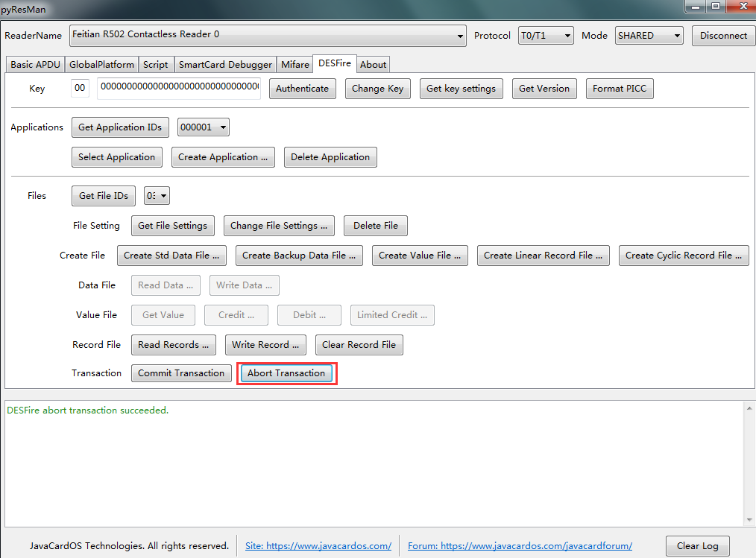The width and height of the screenshot is (756, 558).
Task: Open Create Std Data File dialog
Action: pyautogui.click(x=171, y=256)
